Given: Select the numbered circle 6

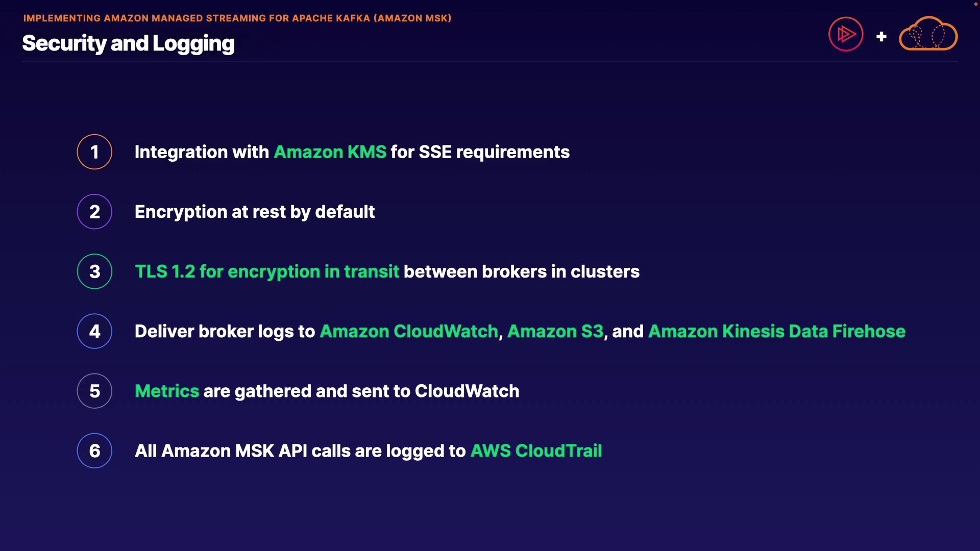Looking at the screenshot, I should click(x=94, y=450).
